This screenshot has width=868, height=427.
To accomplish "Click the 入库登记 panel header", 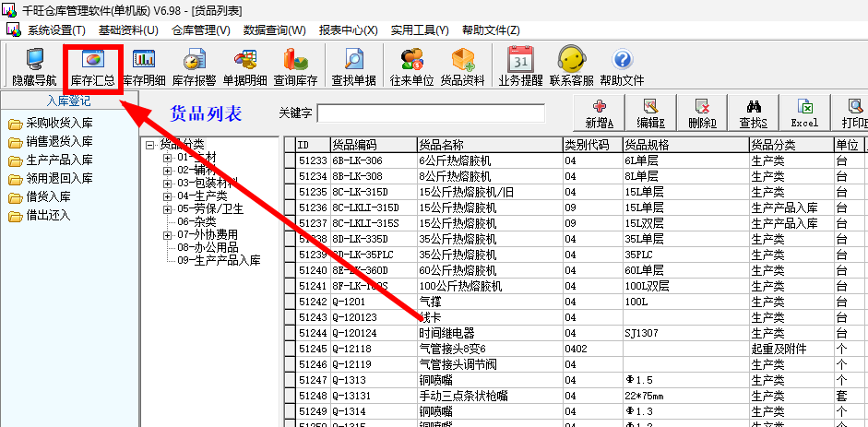I will pyautogui.click(x=69, y=101).
